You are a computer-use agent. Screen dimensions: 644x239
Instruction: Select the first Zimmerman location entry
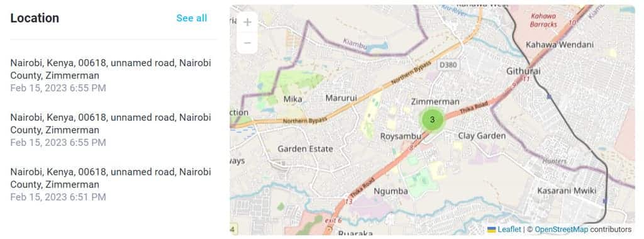click(111, 75)
